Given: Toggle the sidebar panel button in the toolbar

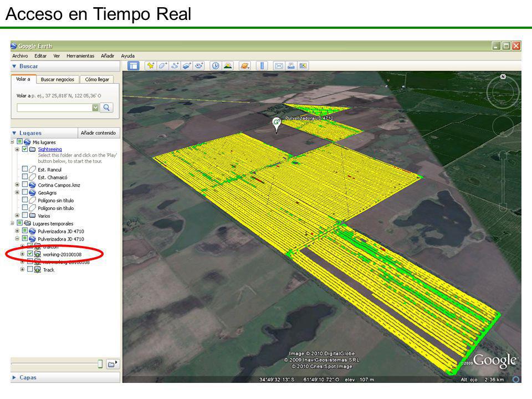Looking at the screenshot, I should [134, 66].
